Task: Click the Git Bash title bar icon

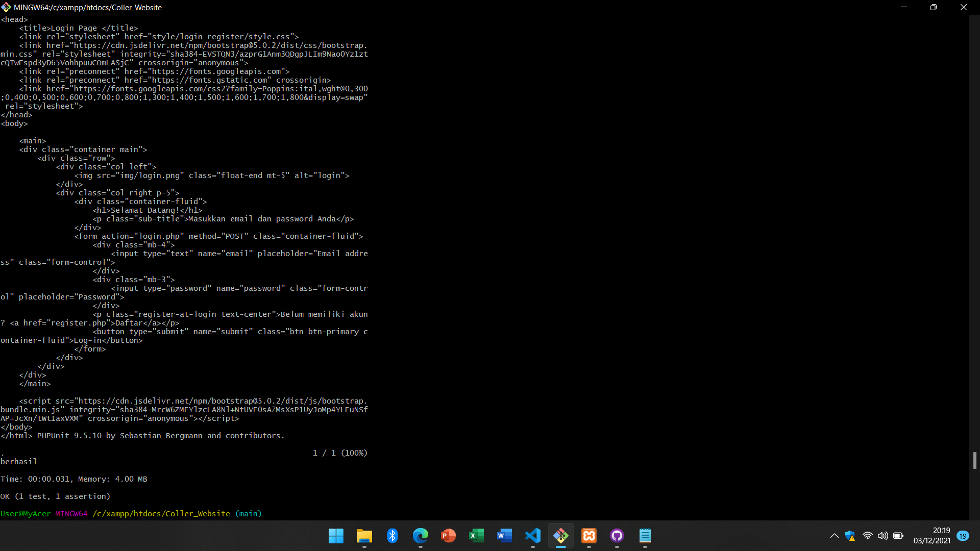Action: pyautogui.click(x=6, y=7)
